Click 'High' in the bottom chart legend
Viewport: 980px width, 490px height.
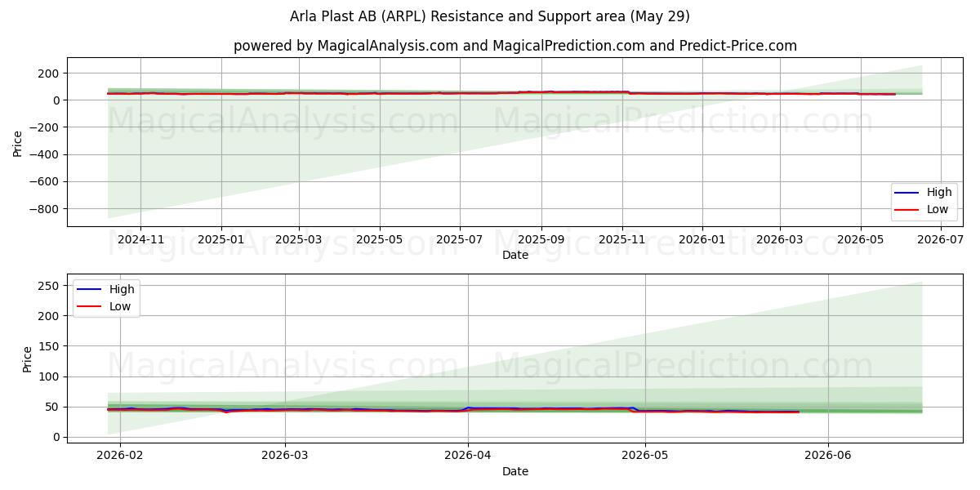[x=122, y=290]
